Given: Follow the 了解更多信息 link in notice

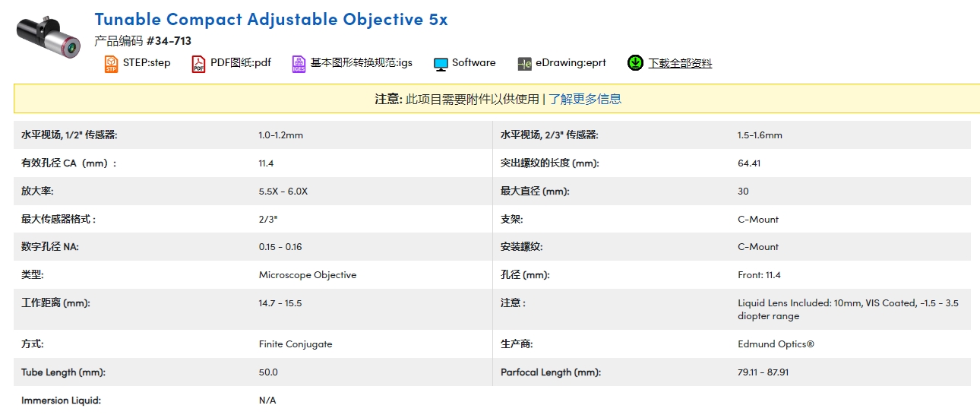Looking at the screenshot, I should (x=585, y=99).
